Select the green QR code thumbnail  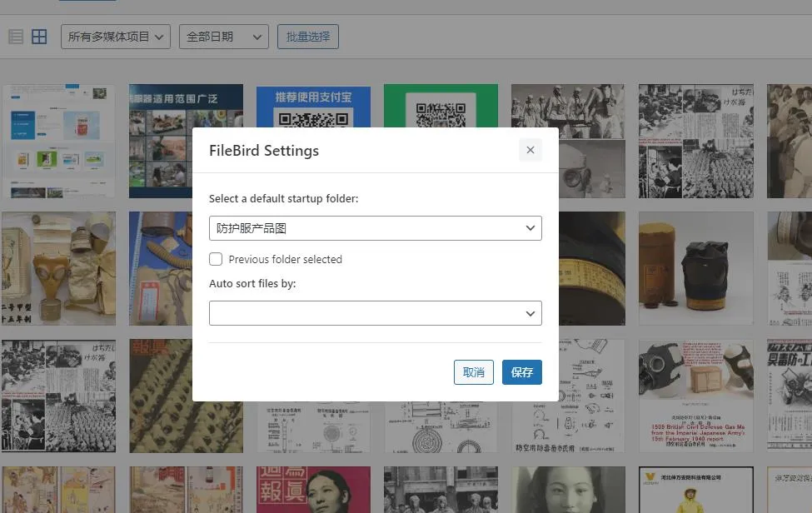pos(441,106)
